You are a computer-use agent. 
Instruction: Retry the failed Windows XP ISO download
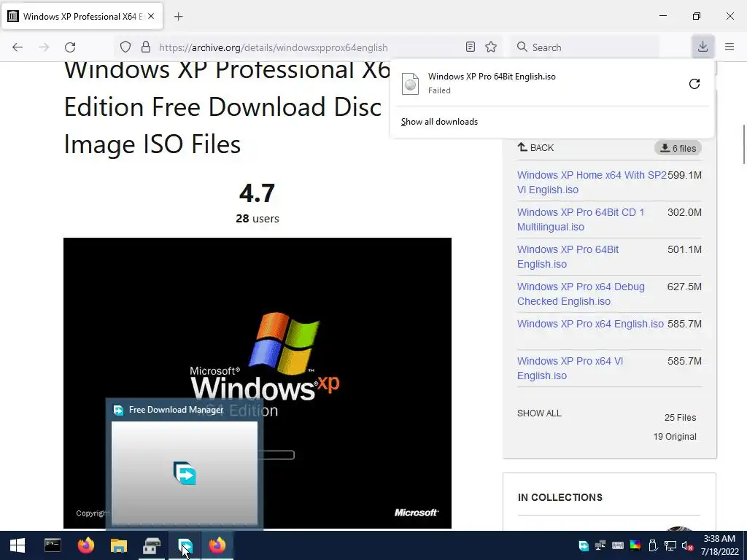[x=694, y=84]
